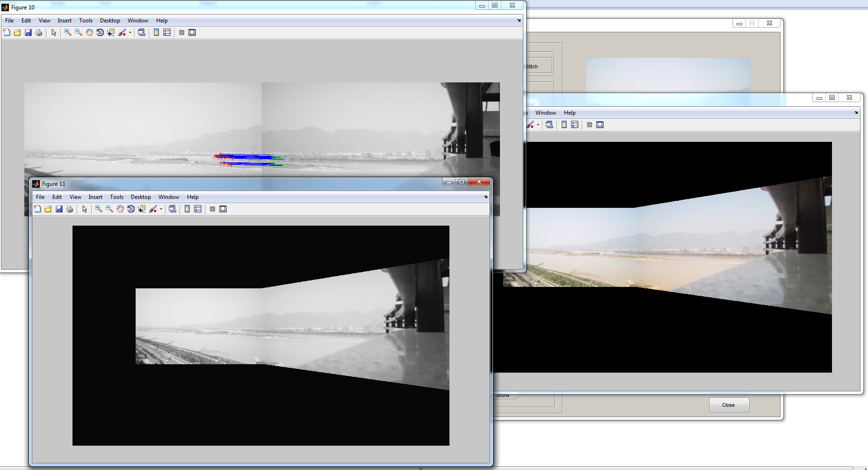The image size is (868, 470).
Task: Activate Zoom In tool in Figure 11
Action: click(x=99, y=209)
